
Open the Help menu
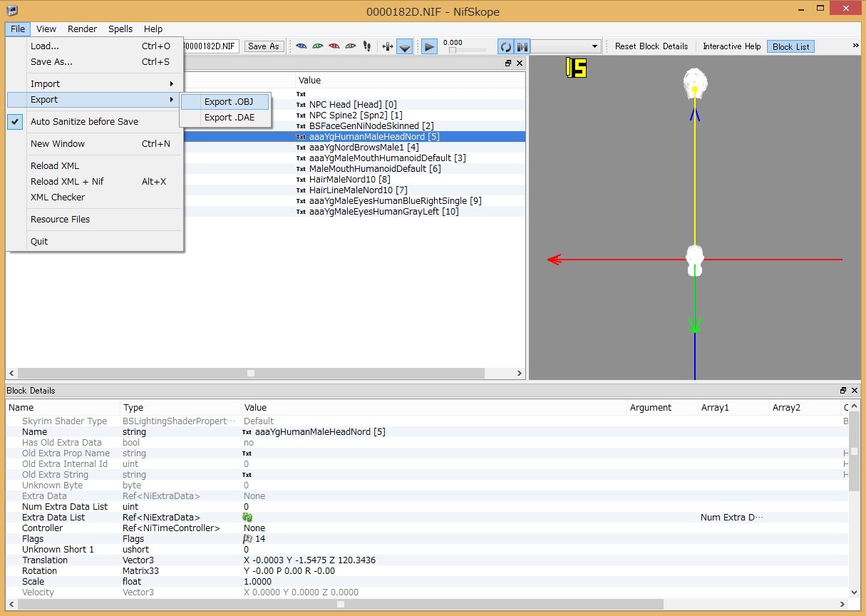pos(153,29)
